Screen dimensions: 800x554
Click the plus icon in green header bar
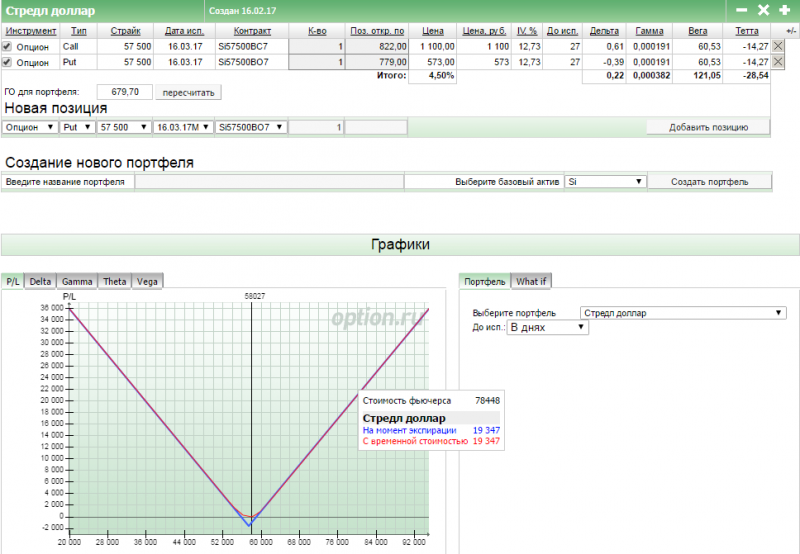[x=785, y=10]
